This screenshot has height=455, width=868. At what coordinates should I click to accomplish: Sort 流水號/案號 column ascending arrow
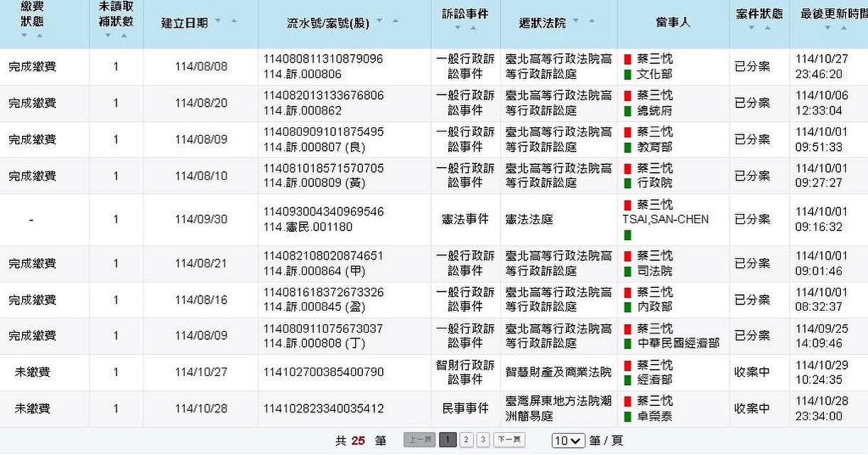396,21
